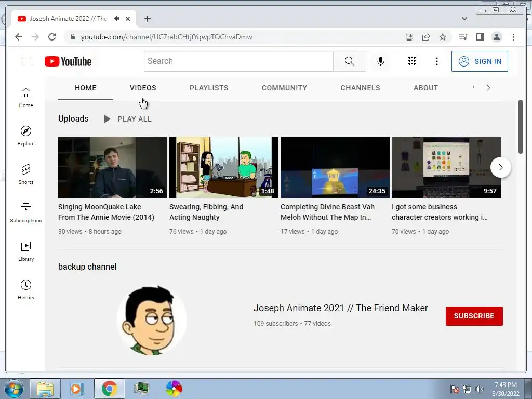Open the Chrome profile avatar
This screenshot has height=399, width=532.
coord(497,37)
